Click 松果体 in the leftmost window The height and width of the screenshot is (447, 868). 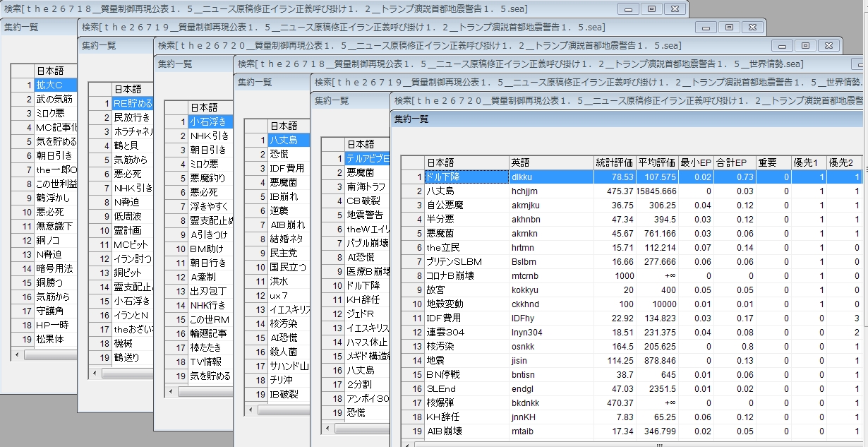[x=56, y=339]
